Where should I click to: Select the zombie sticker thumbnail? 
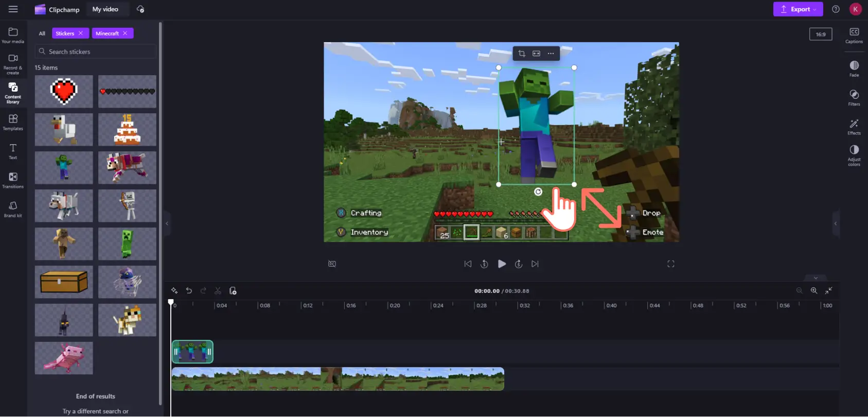(64, 168)
